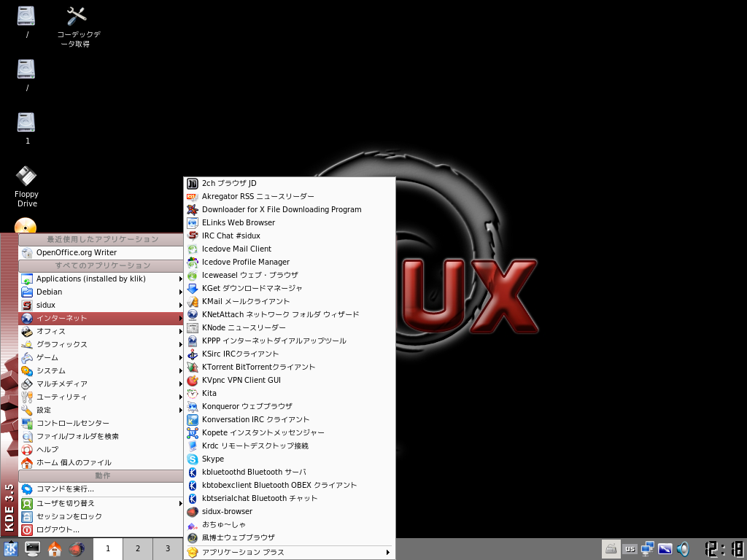Click the network connection tray icon
Screen dimensions: 747x560
click(x=648, y=549)
